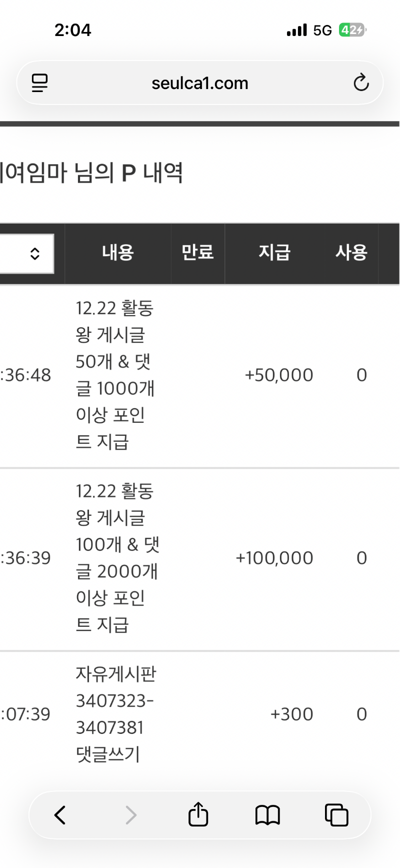This screenshot has height=868, width=400.
Task: Tap the +100,000 point amount
Action: [274, 558]
